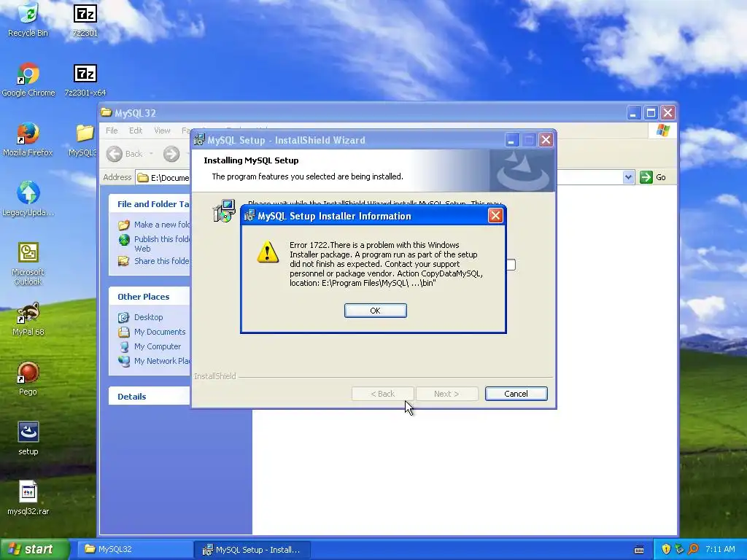This screenshot has width=747, height=560.
Task: Collapse the File and Folder Tasks panel header
Action: click(x=149, y=204)
